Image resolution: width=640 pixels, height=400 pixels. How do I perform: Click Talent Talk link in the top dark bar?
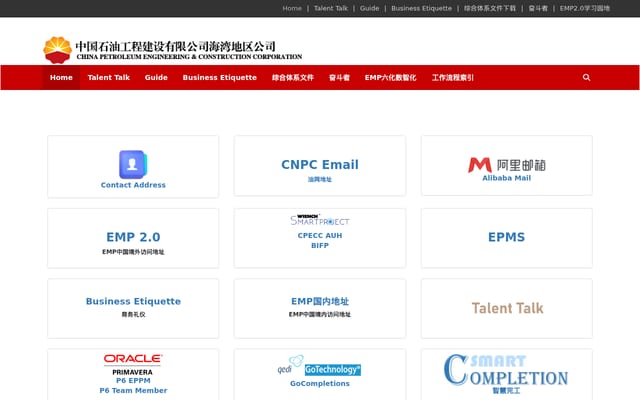point(331,8)
